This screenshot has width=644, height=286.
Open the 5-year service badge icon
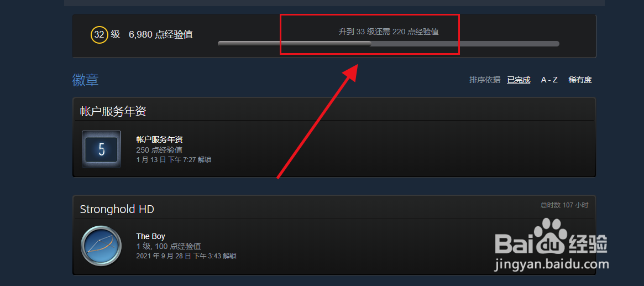(x=102, y=149)
